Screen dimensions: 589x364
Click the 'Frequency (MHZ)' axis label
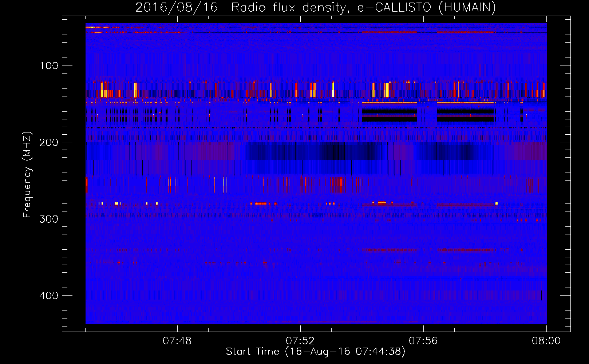pos(27,174)
